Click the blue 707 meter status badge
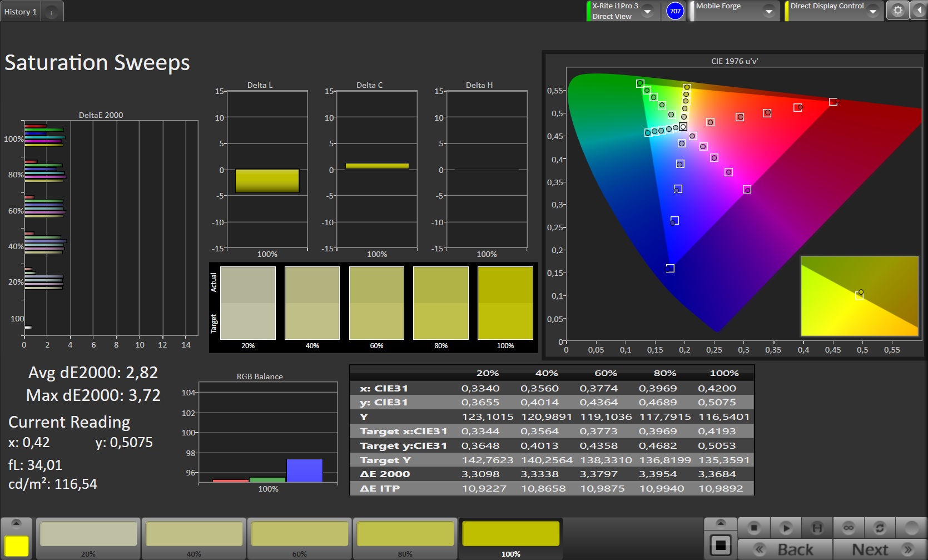928x560 pixels. click(x=674, y=11)
